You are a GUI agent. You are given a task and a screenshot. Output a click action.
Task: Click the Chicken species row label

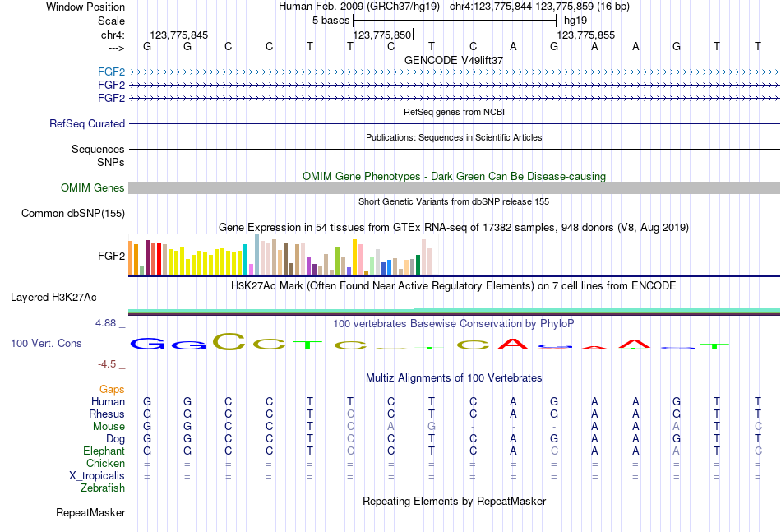pos(105,463)
